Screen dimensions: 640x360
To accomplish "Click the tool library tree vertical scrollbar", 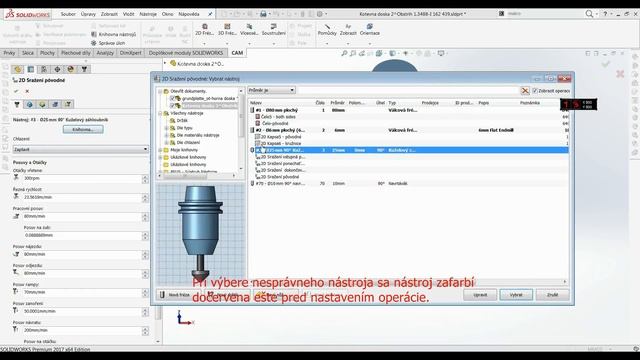I will (241, 130).
